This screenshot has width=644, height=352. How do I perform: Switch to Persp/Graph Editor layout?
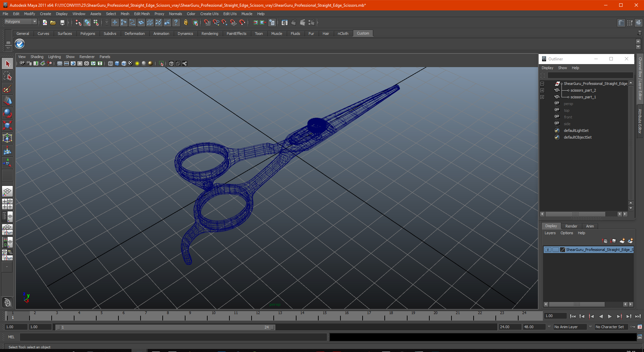[7, 230]
